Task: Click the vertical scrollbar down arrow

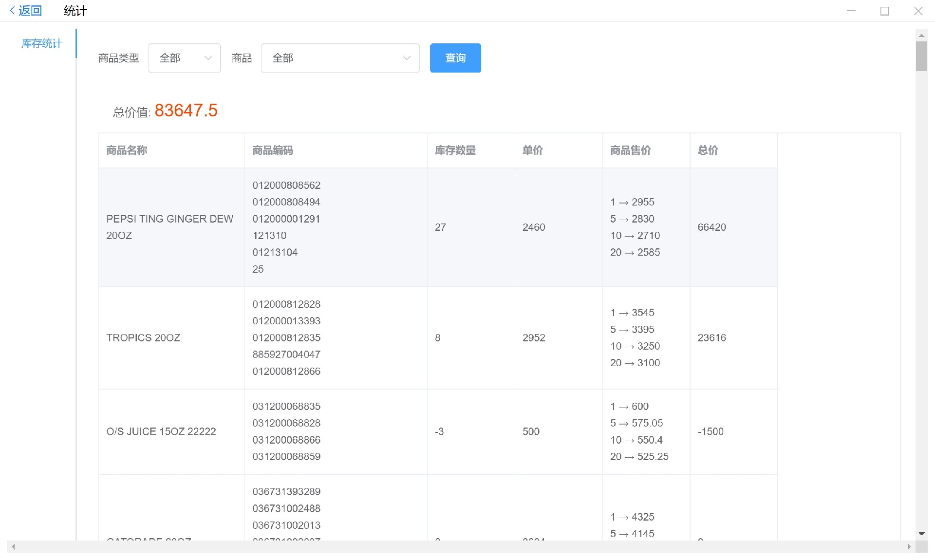Action: [x=921, y=534]
